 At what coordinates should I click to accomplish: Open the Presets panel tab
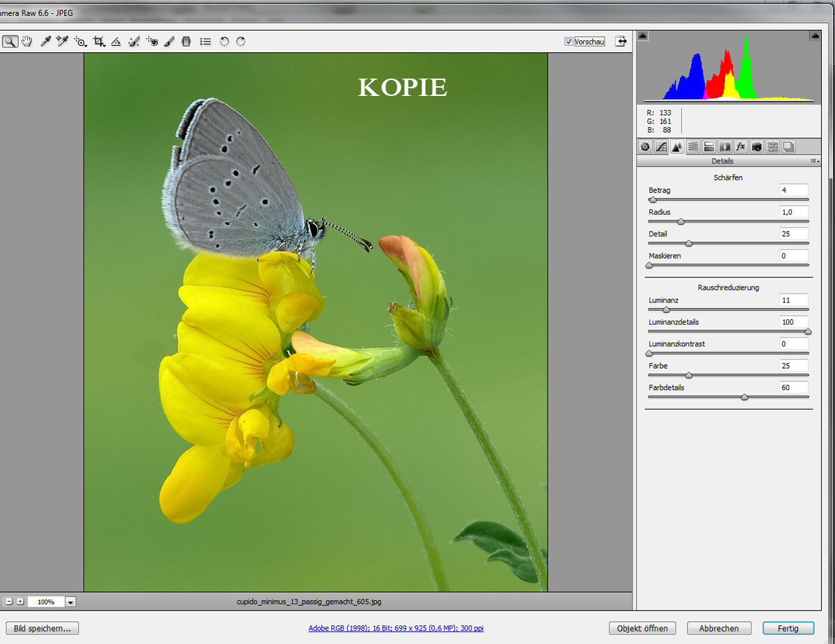[773, 147]
